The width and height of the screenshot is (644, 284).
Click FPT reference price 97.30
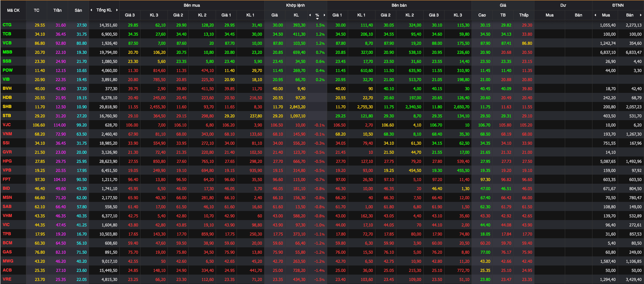pyautogui.click(x=40, y=180)
